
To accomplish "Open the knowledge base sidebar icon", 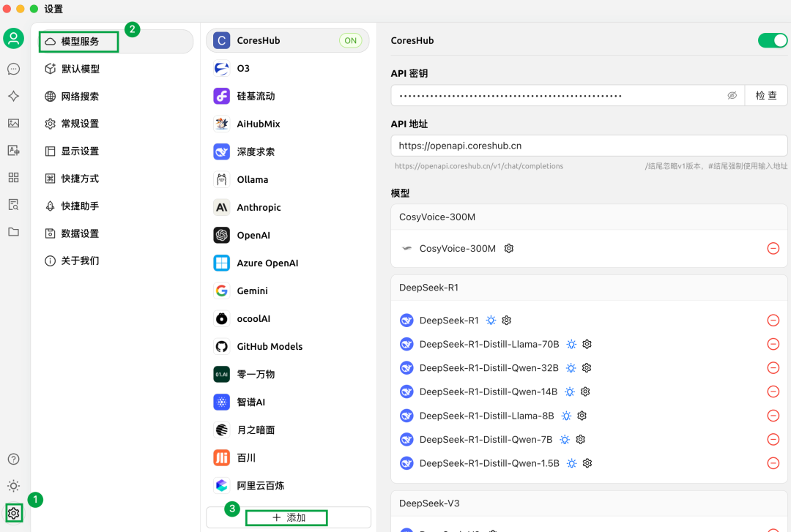I will [x=14, y=205].
